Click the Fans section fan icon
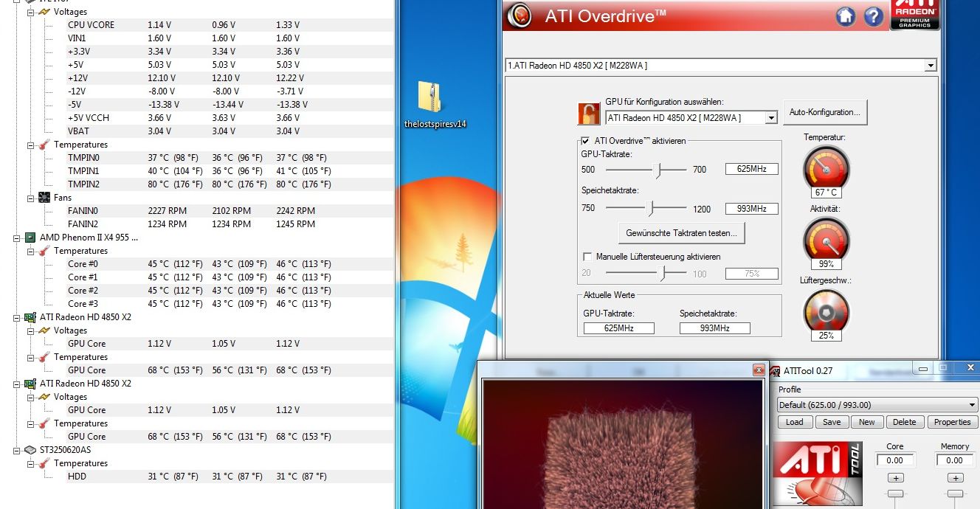 44,198
